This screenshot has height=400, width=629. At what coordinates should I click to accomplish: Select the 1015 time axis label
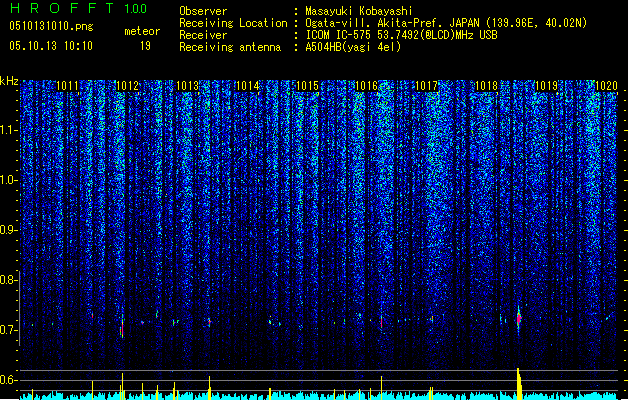click(x=307, y=85)
